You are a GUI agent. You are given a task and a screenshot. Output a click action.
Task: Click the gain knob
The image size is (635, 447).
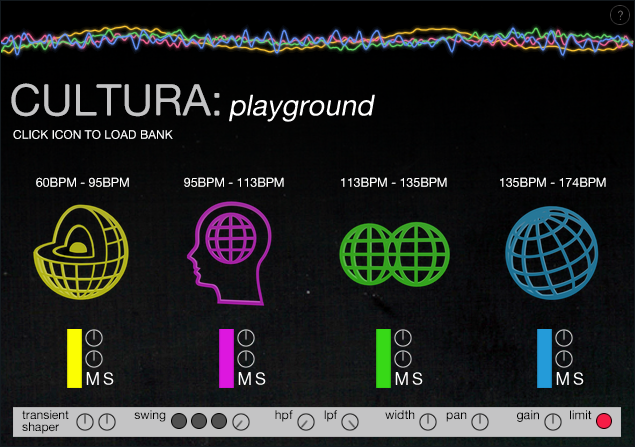(x=552, y=421)
